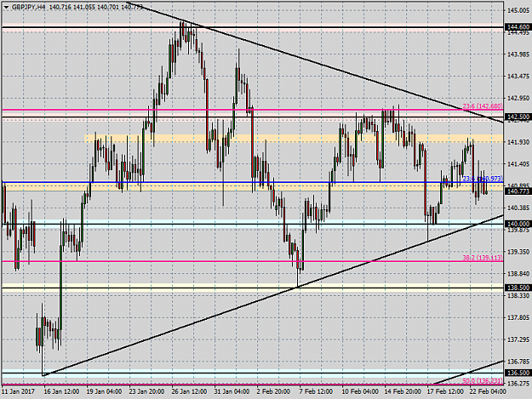
Task: Click the 136.275 price scale value
Action: (518, 384)
